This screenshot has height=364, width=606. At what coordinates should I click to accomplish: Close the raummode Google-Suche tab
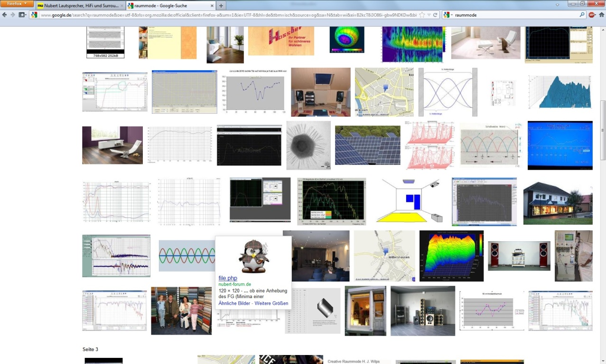click(x=211, y=6)
